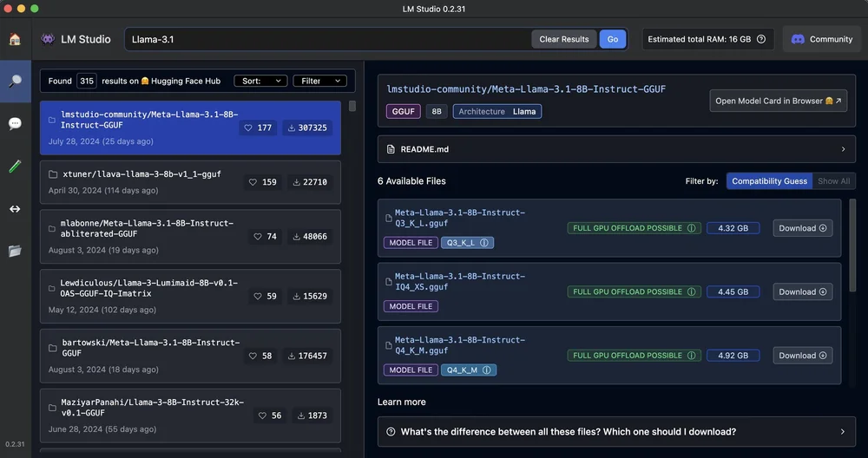
Task: Click the Clear Results button
Action: click(564, 39)
